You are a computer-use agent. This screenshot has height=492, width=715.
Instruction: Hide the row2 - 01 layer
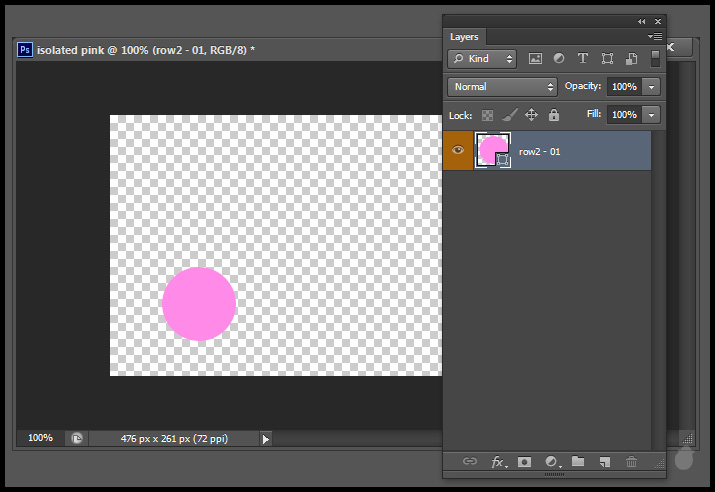458,150
